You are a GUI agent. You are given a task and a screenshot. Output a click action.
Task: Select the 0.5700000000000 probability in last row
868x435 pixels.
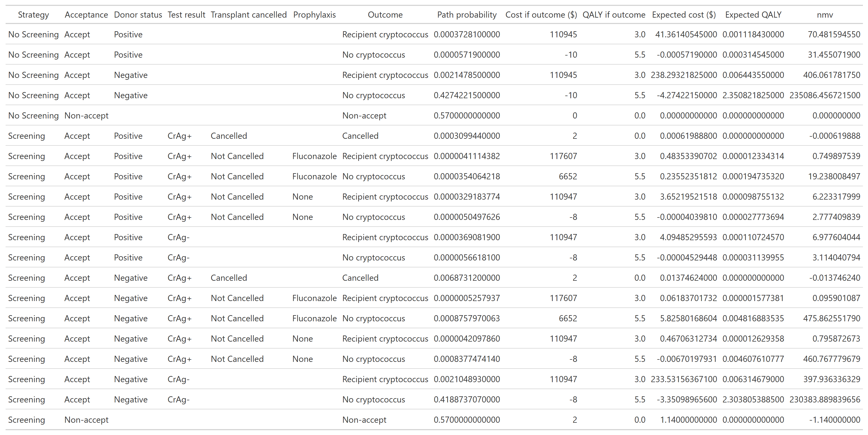[467, 420]
